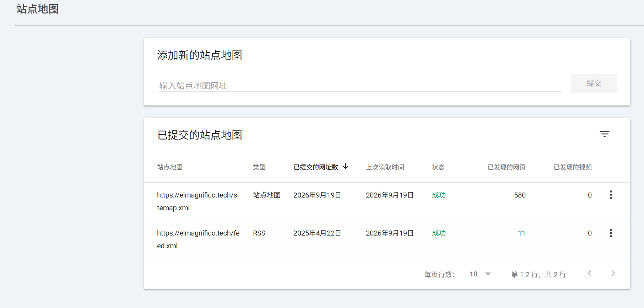Screen dimensions: 644x308
Task: Click sort arrow beside 已提交的网址数
Action: [x=346, y=167]
